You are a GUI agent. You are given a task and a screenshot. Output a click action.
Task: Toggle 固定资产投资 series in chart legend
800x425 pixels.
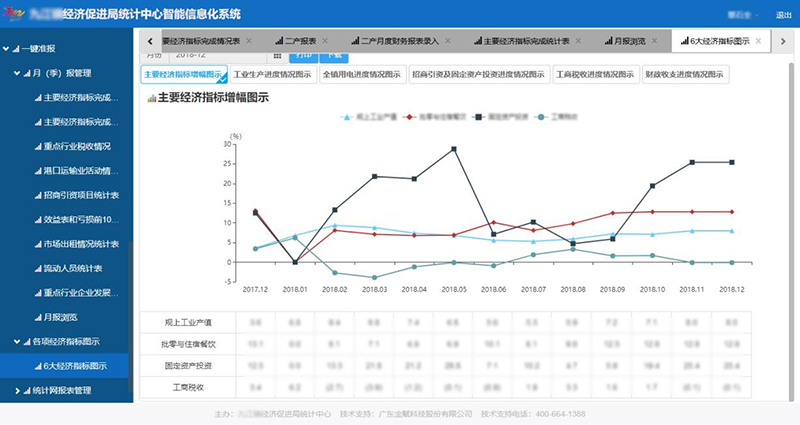tap(498, 116)
